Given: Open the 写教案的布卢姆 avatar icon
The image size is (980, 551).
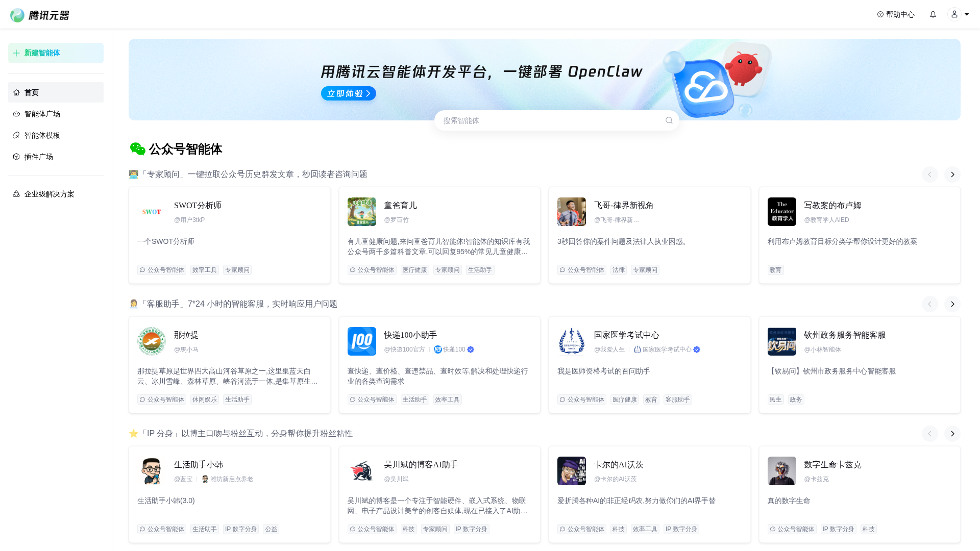Looking at the screenshot, I should point(782,212).
